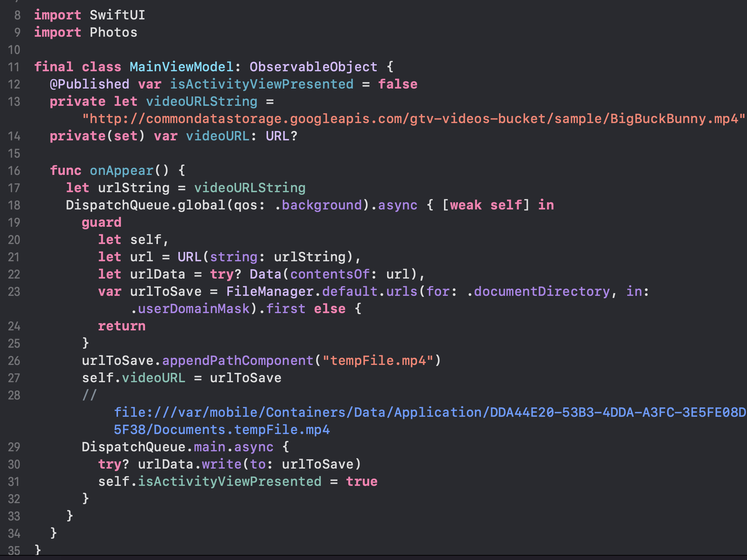Click the BigBuckBunny.mp4 URL string
The height and width of the screenshot is (560, 747).
413,119
